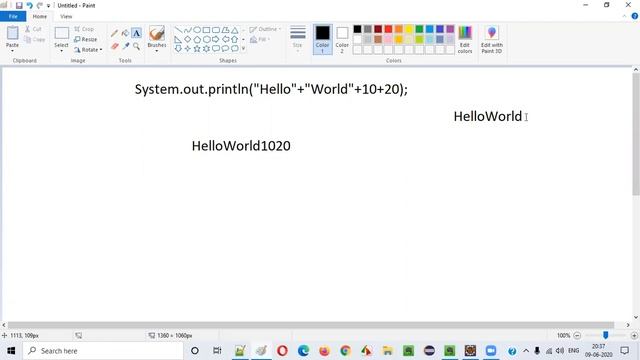
Task: Collapse the ribbon with the chevron arrow
Action: tap(624, 16)
